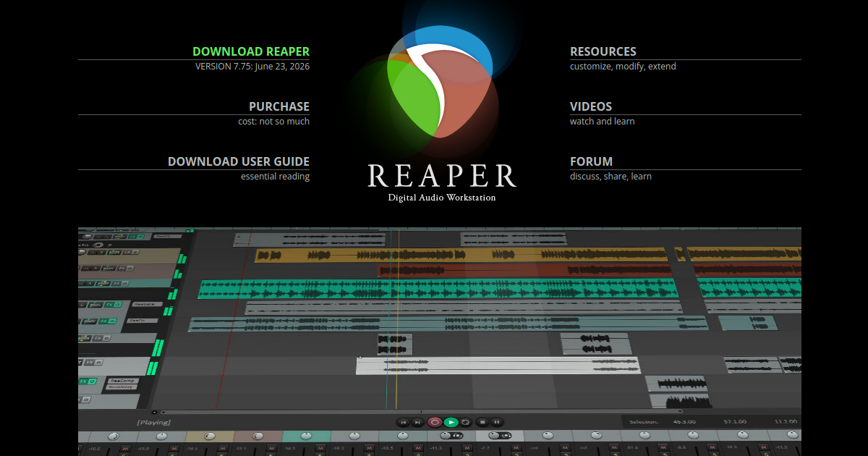The width and height of the screenshot is (868, 456).
Task: Click 'VERSION 7.75: June 23, 2026' text
Action: [x=252, y=66]
